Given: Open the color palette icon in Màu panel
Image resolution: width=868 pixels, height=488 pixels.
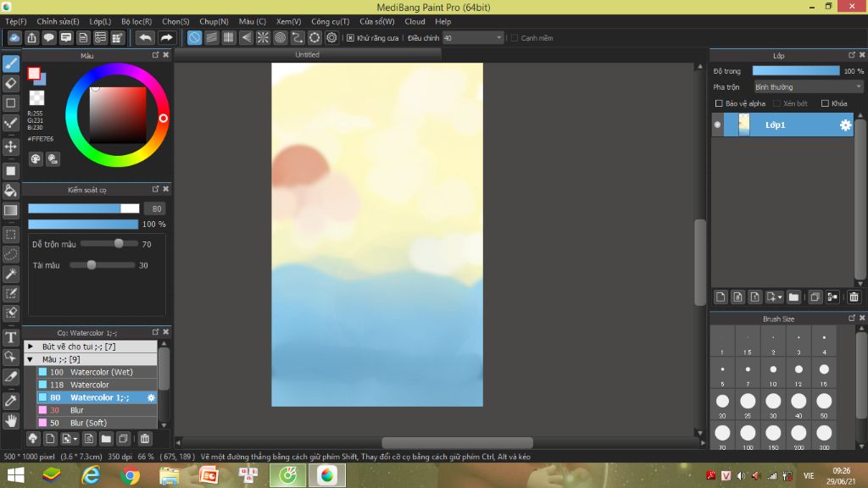Looking at the screenshot, I should (x=36, y=159).
